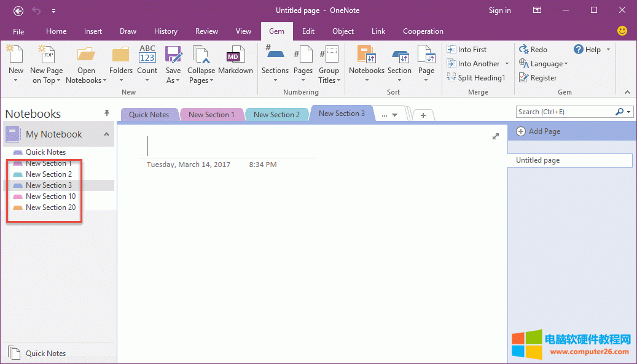
Task: Click the Sort Notebooks icon
Action: [x=366, y=56]
